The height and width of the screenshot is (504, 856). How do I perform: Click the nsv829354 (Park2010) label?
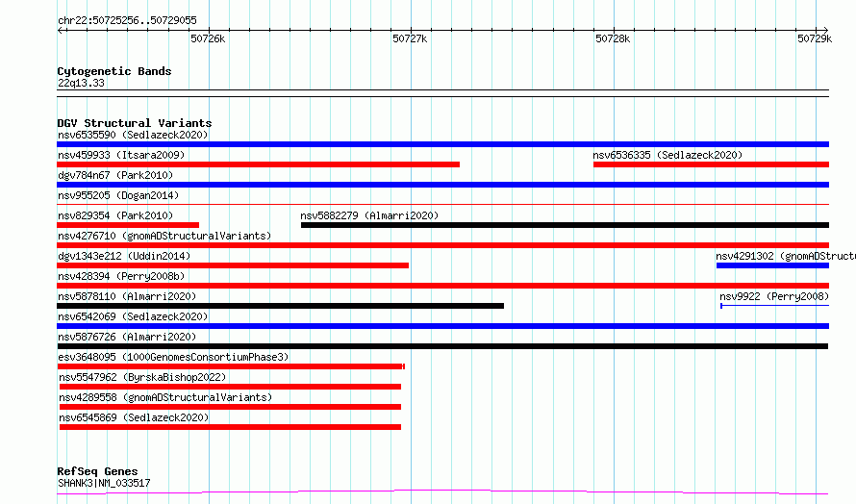pos(115,215)
